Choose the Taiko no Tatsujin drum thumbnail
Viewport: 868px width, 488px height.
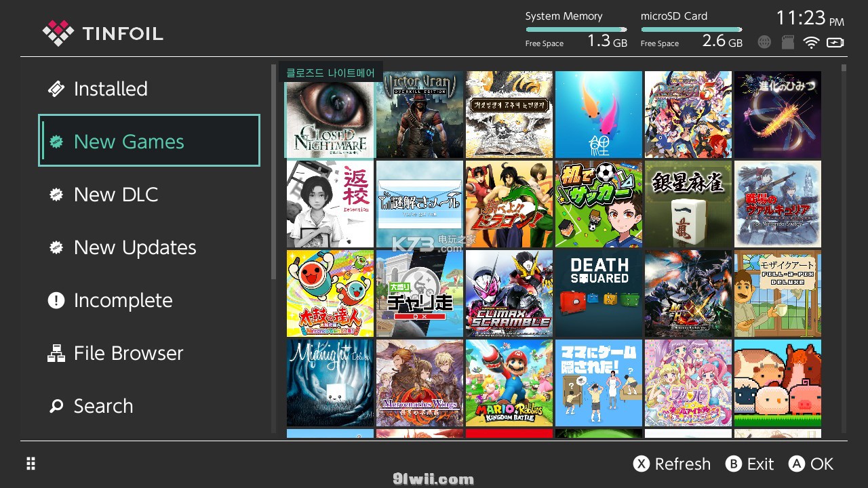coord(330,293)
